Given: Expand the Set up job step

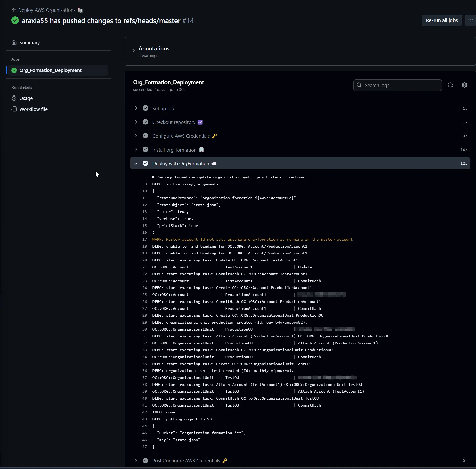Looking at the screenshot, I should pos(136,108).
